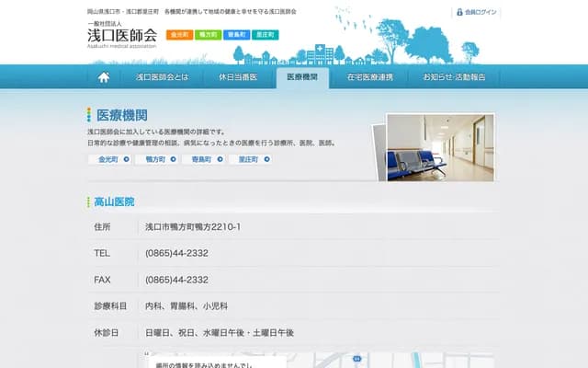Click arrow icon beside 里庄町 link
The height and width of the screenshot is (368, 588).
tap(267, 159)
